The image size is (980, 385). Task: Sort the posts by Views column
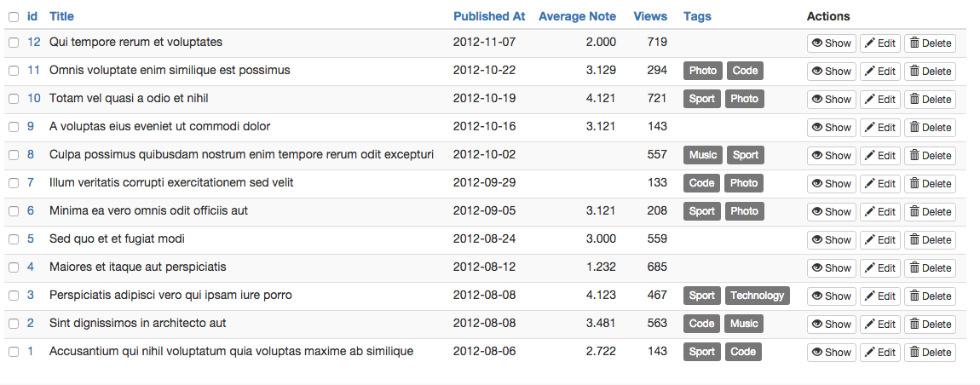650,16
